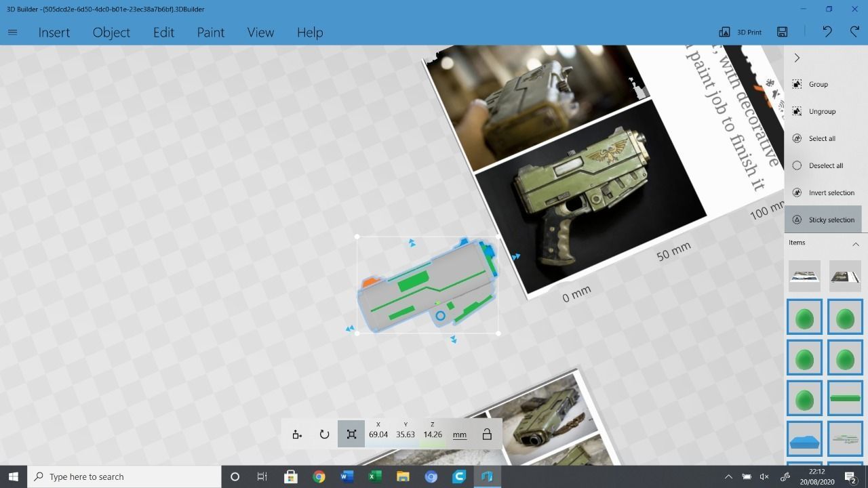Edit the X dimension value 69.04
868x488 pixels.
click(x=378, y=434)
